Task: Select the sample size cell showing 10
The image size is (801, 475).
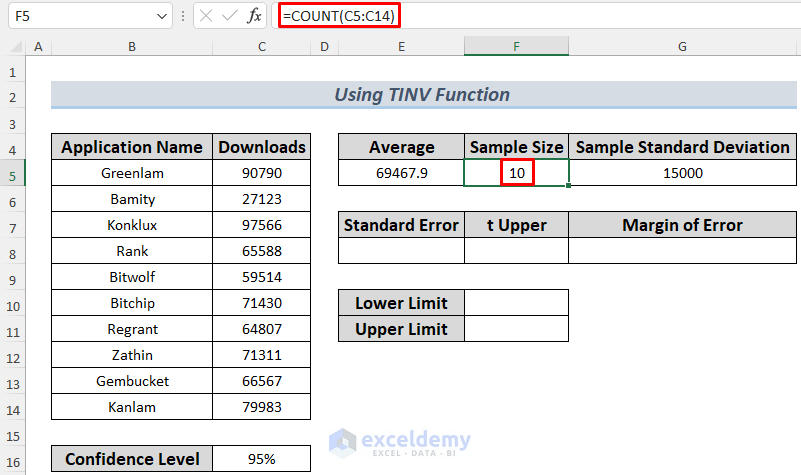Action: [516, 173]
